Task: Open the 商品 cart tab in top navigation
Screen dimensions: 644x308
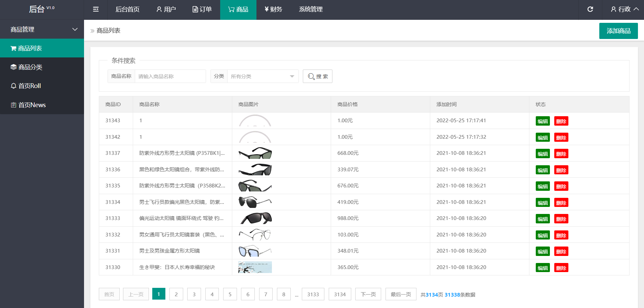Action: coord(238,9)
